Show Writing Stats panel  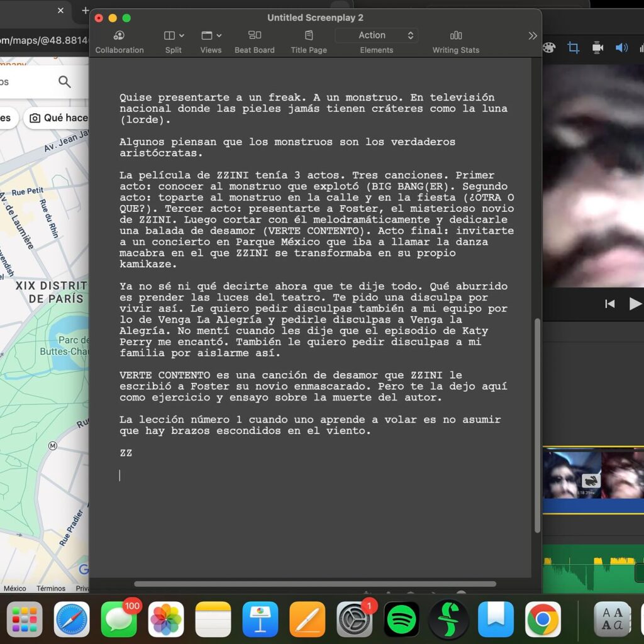pyautogui.click(x=455, y=36)
